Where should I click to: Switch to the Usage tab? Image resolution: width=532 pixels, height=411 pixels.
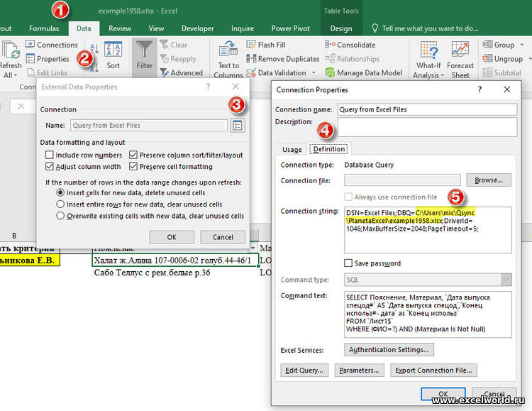click(x=292, y=150)
